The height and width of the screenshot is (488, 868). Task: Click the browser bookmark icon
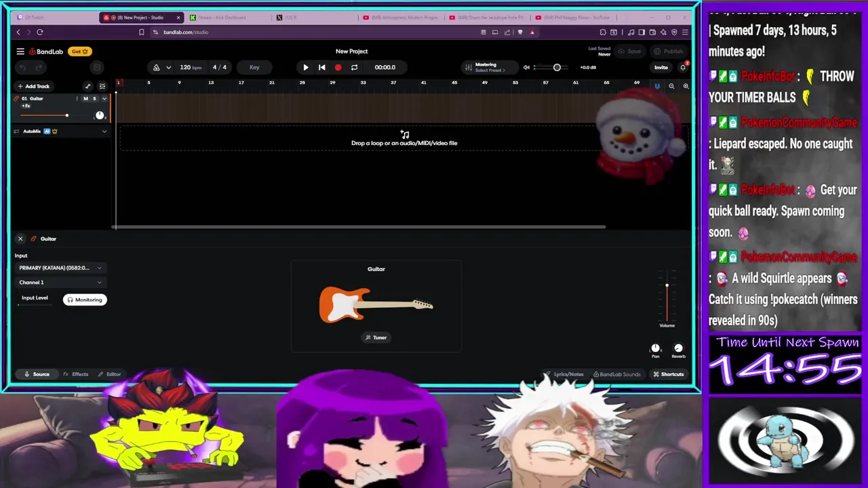tap(141, 32)
